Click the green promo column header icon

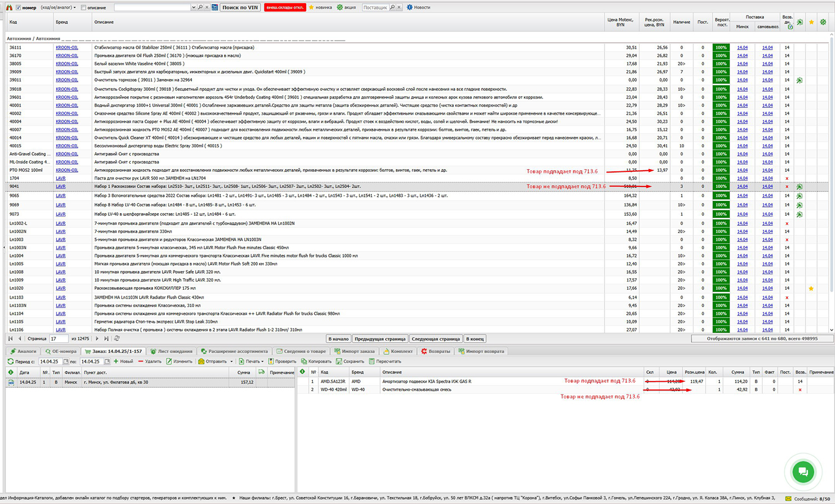[800, 22]
